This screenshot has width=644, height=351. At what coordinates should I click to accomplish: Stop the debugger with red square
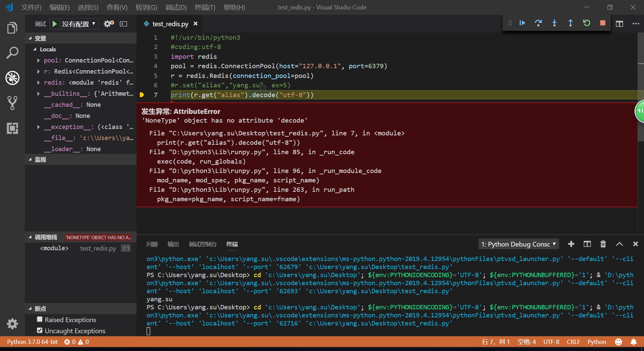[603, 23]
